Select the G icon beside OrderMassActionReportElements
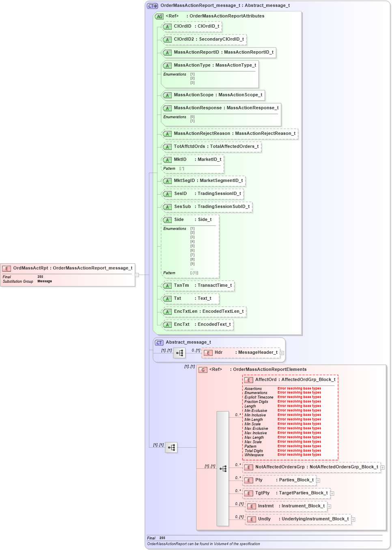 pos(202,370)
